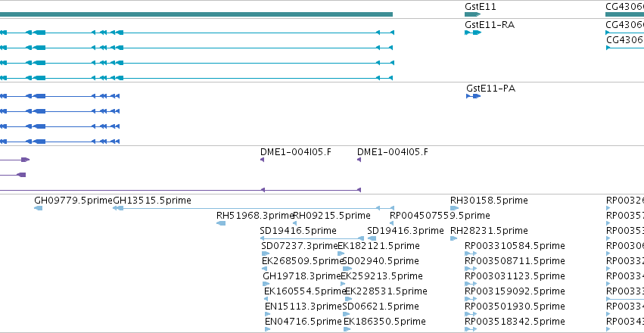The height and width of the screenshot is (333, 644).
Task: Click the leftmost DME1-004I05.F label
Action: pyautogui.click(x=296, y=152)
